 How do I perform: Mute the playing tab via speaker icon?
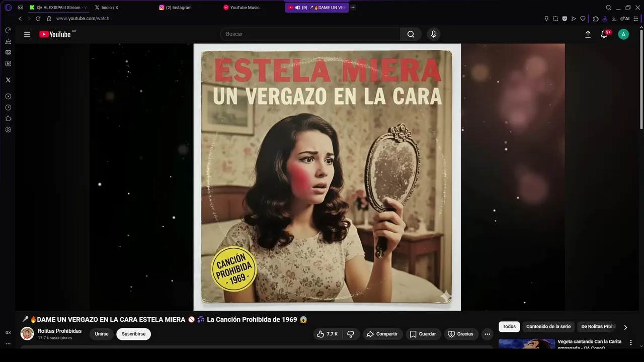(297, 8)
